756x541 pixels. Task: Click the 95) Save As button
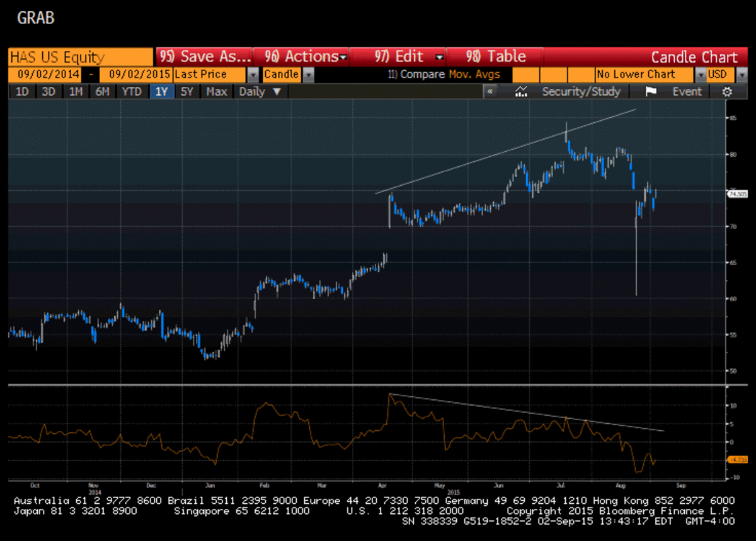point(204,57)
